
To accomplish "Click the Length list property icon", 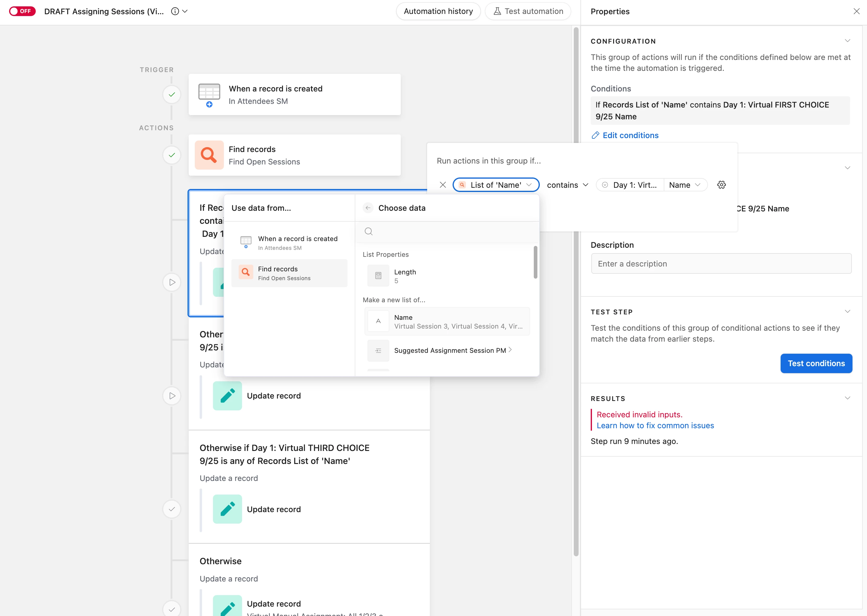I will pos(378,276).
